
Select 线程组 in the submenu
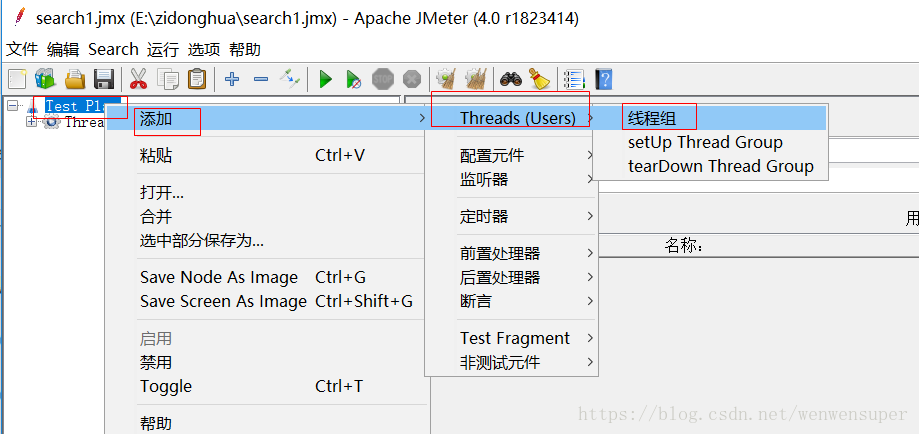click(x=710, y=118)
